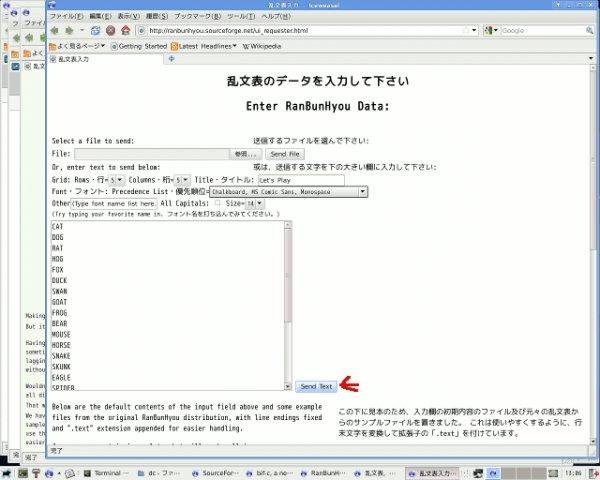Click the Send File button
Image resolution: width=600 pixels, height=480 pixels.
tap(285, 154)
